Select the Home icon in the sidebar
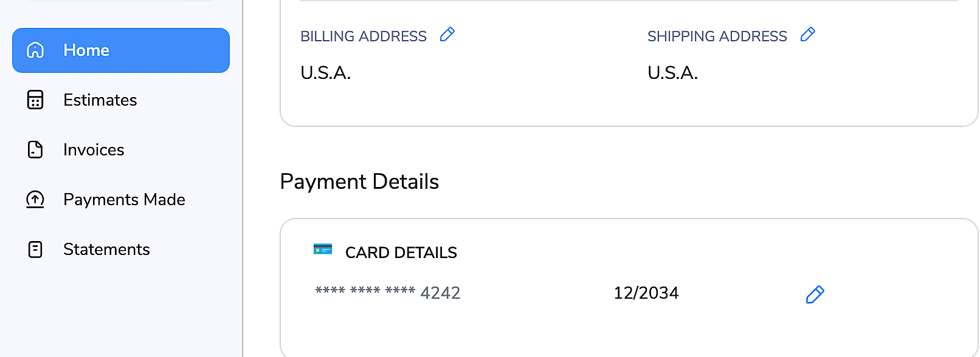Viewport: 980px width, 357px height. 35,50
